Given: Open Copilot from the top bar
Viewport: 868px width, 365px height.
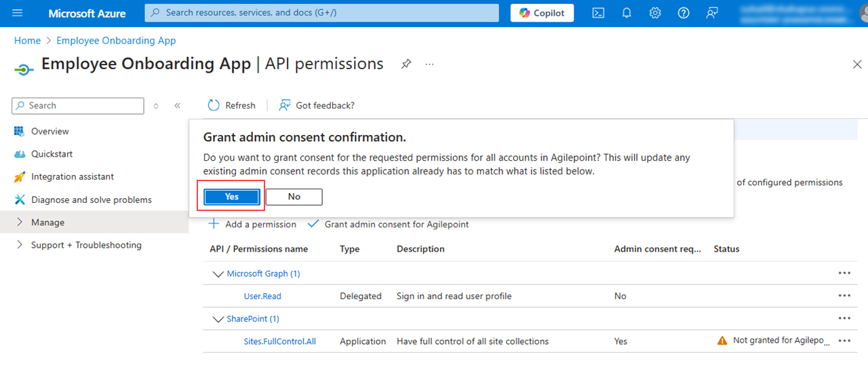Looking at the screenshot, I should pyautogui.click(x=542, y=13).
